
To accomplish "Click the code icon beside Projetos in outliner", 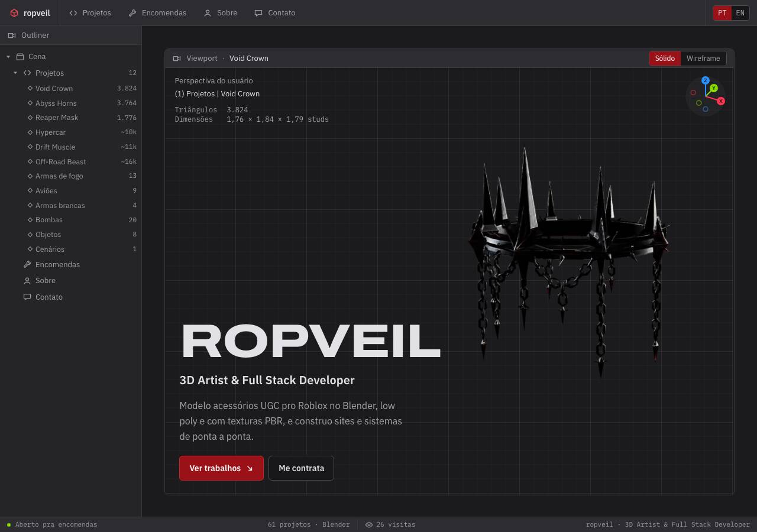I will point(27,73).
